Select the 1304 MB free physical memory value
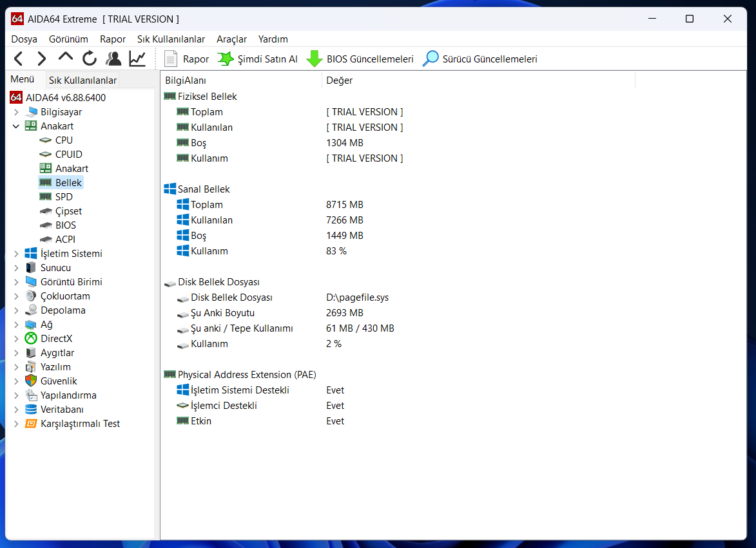Screen dimensions: 756x548 coord(345,143)
